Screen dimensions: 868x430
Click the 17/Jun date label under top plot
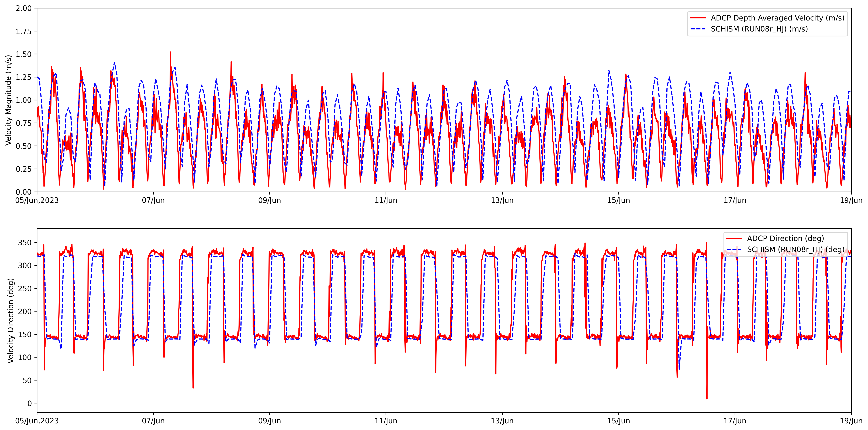point(735,200)
